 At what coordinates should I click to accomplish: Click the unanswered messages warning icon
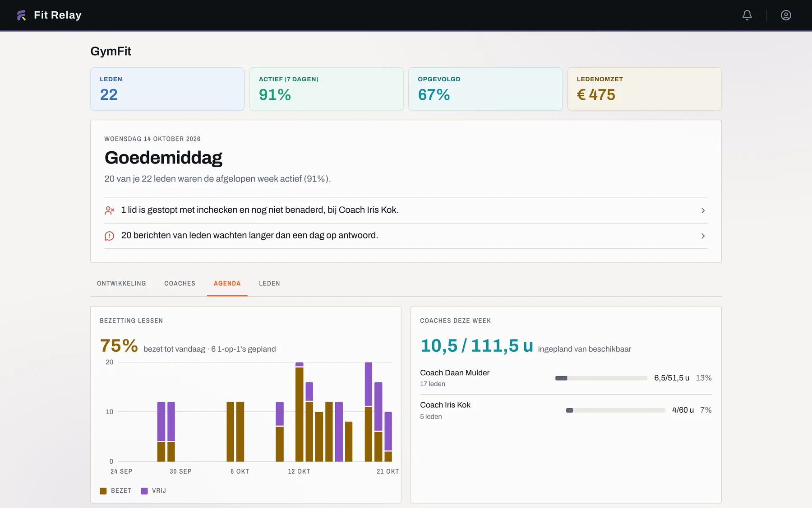point(110,236)
